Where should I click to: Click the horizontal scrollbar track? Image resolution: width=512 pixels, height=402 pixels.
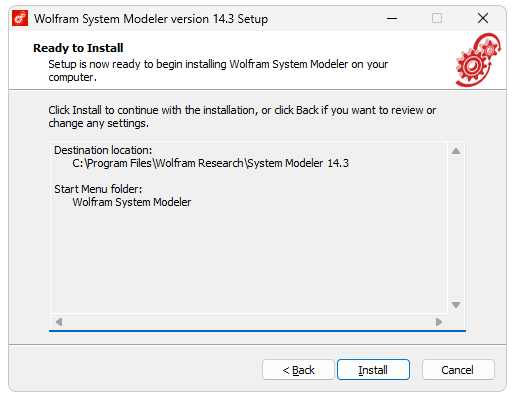pos(249,322)
